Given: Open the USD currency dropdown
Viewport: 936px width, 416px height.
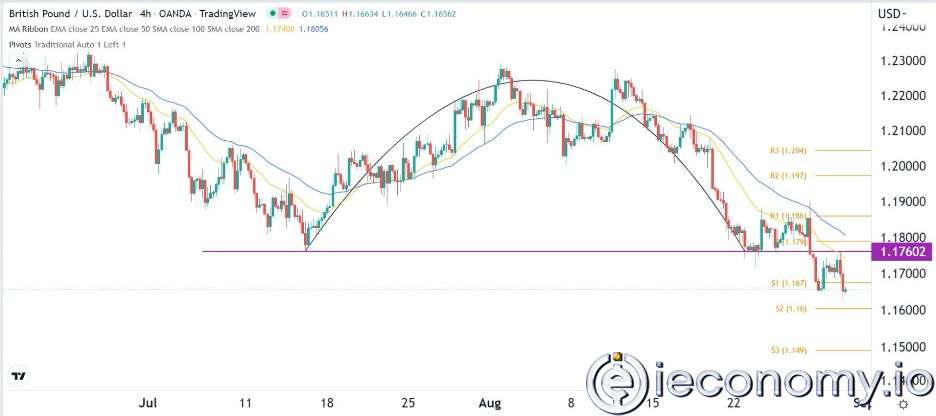Looking at the screenshot, I should click(x=893, y=13).
